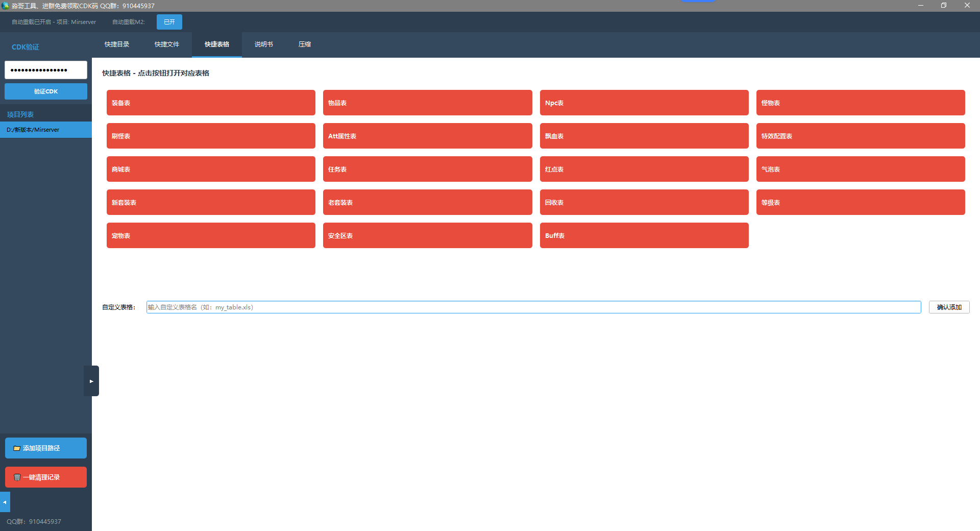The height and width of the screenshot is (531, 980).
Task: Collapse sidebar using bottom-left arrow
Action: pos(5,502)
